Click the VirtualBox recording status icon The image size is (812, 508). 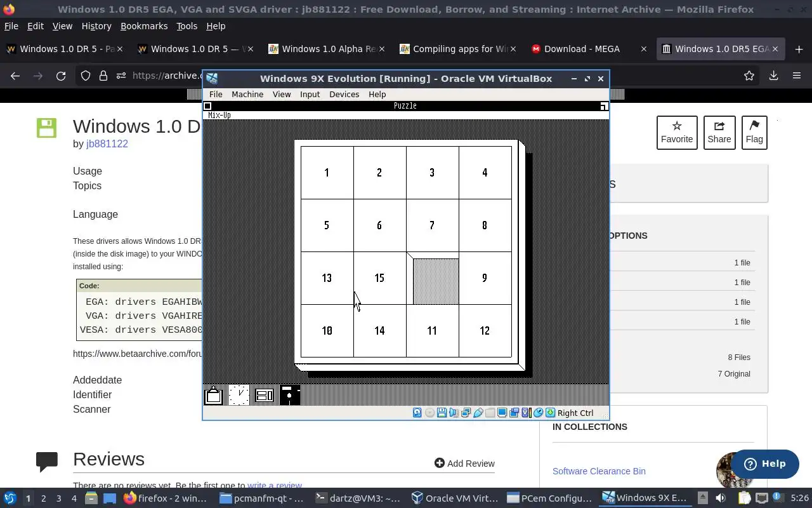[514, 413]
